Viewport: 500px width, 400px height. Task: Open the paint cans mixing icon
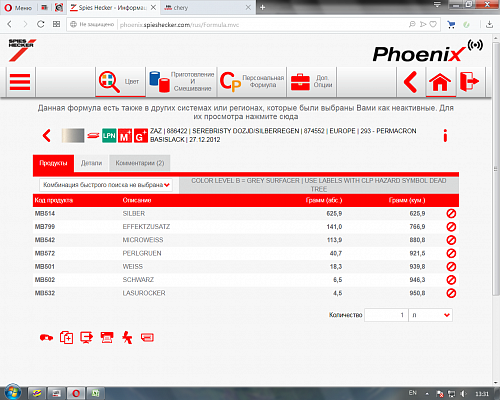159,82
